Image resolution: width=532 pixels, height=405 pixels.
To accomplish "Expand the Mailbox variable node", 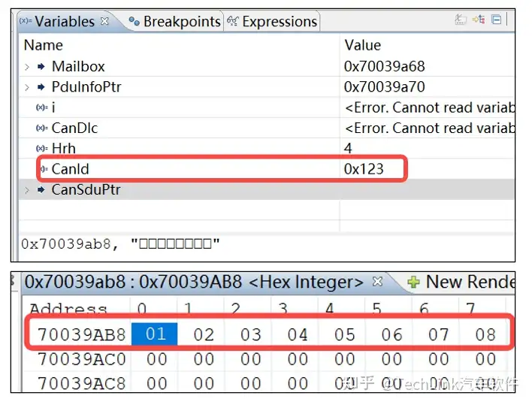I will 27,67.
